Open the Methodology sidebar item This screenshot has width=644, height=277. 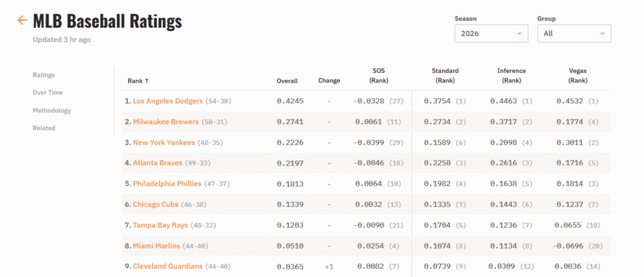52,111
